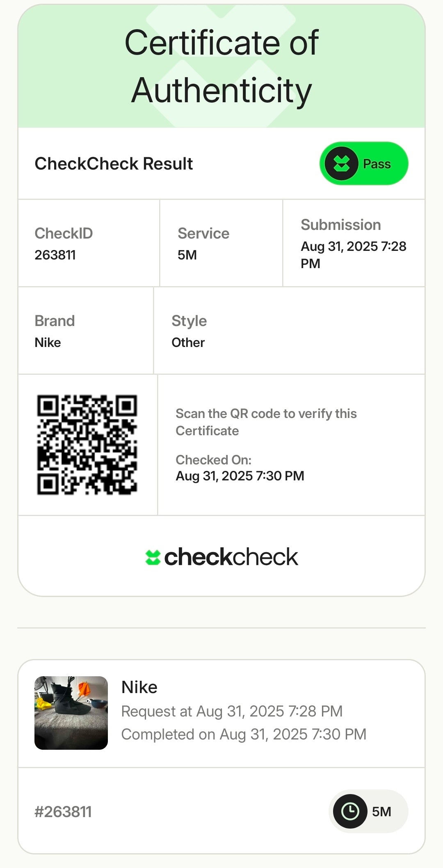Tap the green checkcheck logo mark
This screenshot has width=443, height=868.
pos(153,557)
